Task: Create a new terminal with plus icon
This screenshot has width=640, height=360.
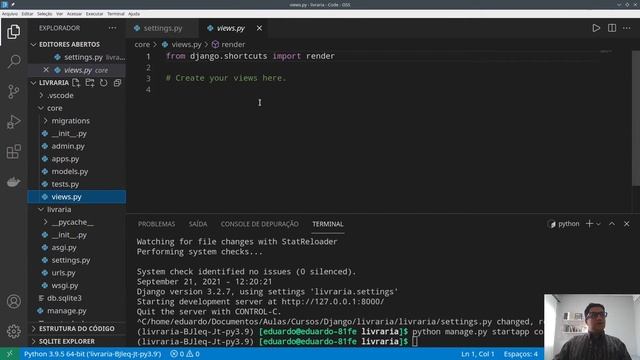Action: point(589,224)
